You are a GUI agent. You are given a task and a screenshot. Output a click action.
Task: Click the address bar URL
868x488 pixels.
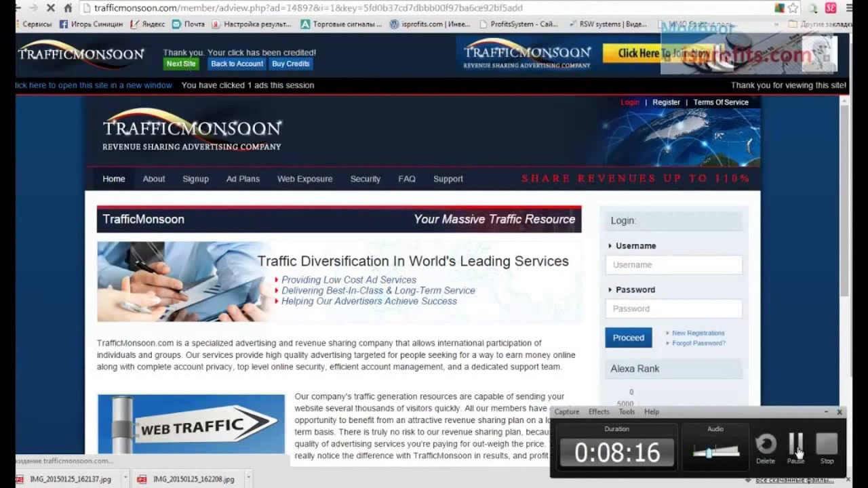[309, 8]
